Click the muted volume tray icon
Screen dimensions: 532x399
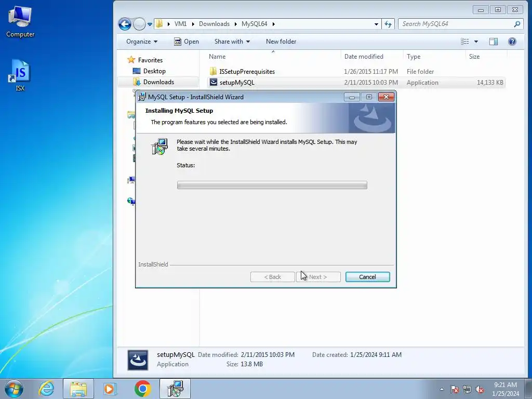coord(480,389)
